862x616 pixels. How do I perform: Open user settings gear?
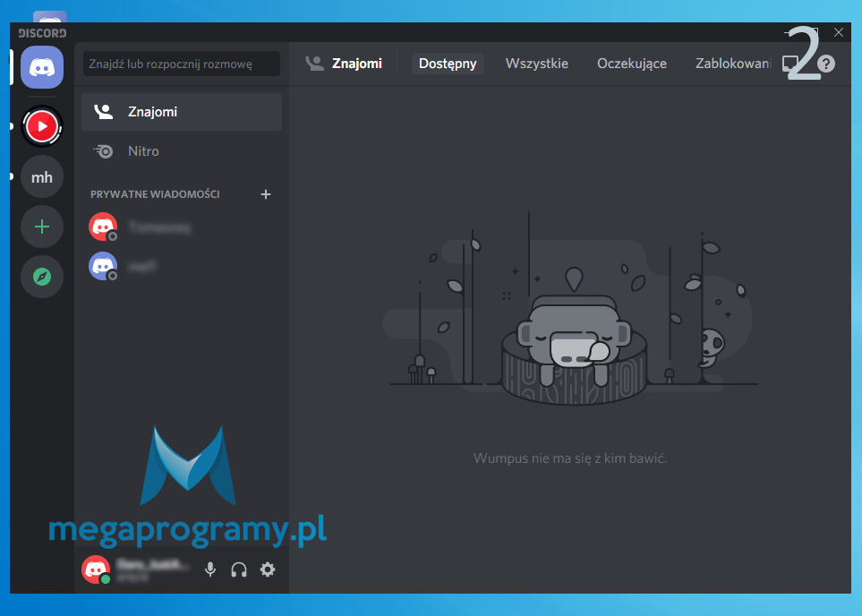click(267, 569)
